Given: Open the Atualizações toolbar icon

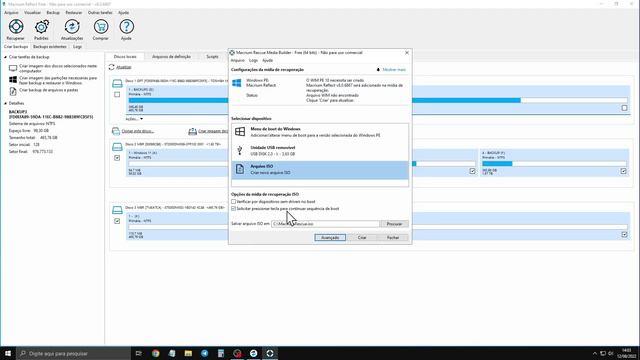Looking at the screenshot, I should 72,27.
